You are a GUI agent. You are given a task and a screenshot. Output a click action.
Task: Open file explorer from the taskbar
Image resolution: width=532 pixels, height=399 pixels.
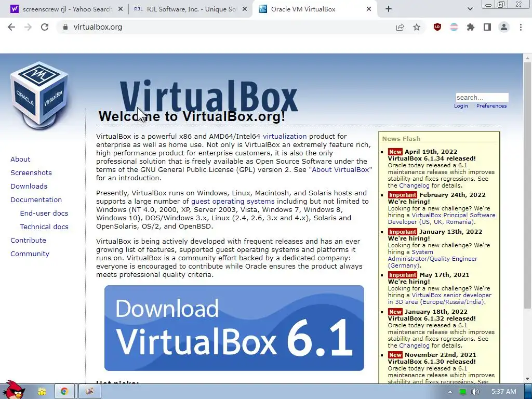point(42,392)
